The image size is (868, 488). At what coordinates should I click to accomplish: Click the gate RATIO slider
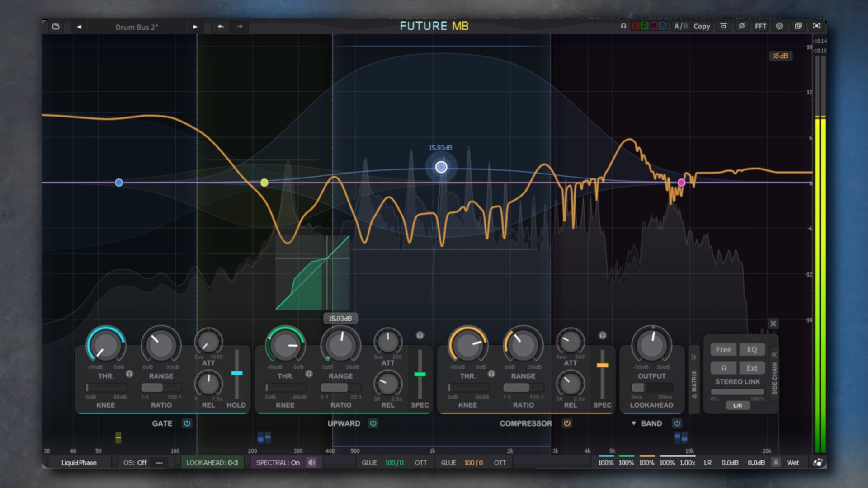coord(161,388)
